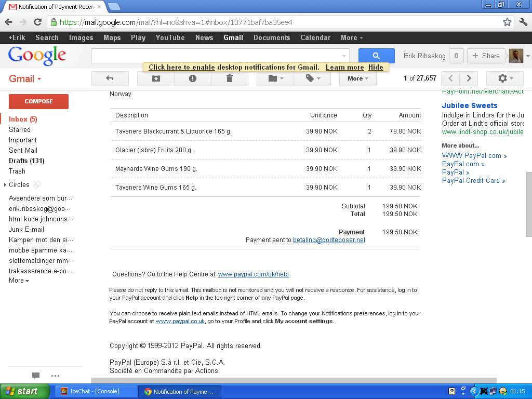This screenshot has width=532, height=399.
Task: Click Learn more in notification banner
Action: [x=345, y=67]
